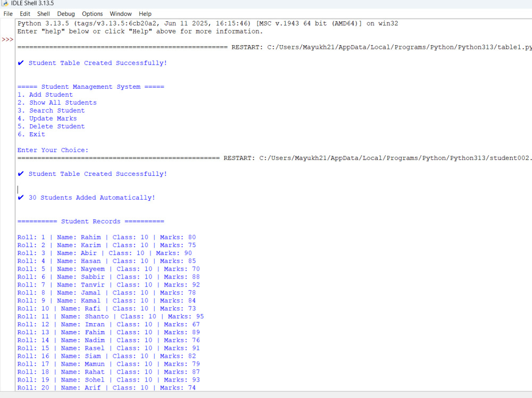The height and width of the screenshot is (398, 532).
Task: Click the Roll: 5 Nayeem record
Action: click(x=109, y=269)
